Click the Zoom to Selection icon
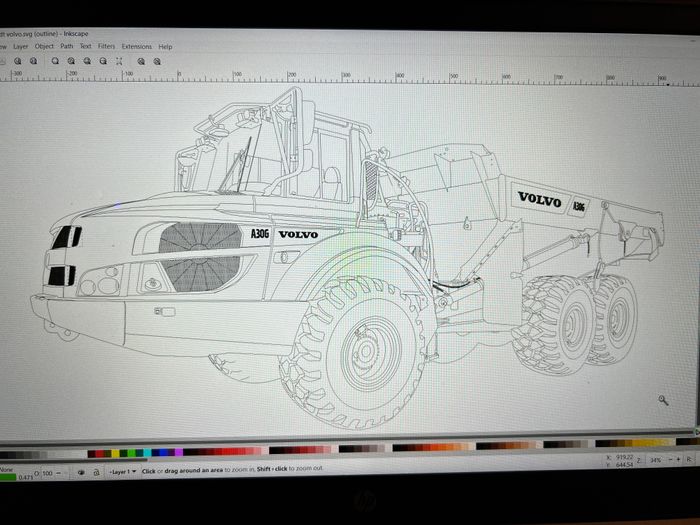Image resolution: width=700 pixels, height=525 pixels. (x=55, y=61)
